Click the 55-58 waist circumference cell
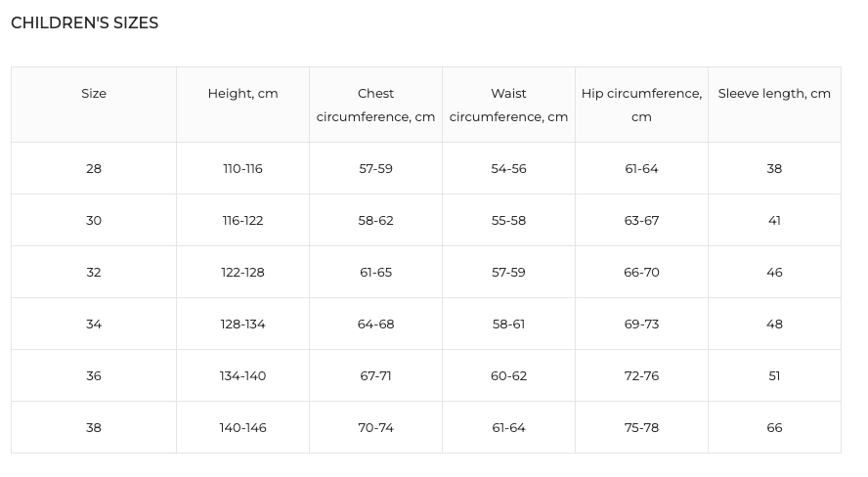The height and width of the screenshot is (477, 868). pyautogui.click(x=508, y=220)
